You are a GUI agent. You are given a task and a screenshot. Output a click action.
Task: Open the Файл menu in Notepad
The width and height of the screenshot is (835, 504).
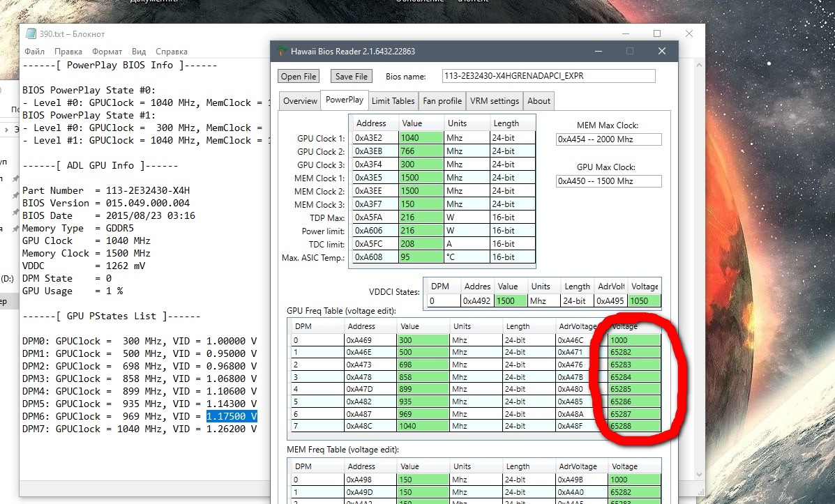pos(35,52)
